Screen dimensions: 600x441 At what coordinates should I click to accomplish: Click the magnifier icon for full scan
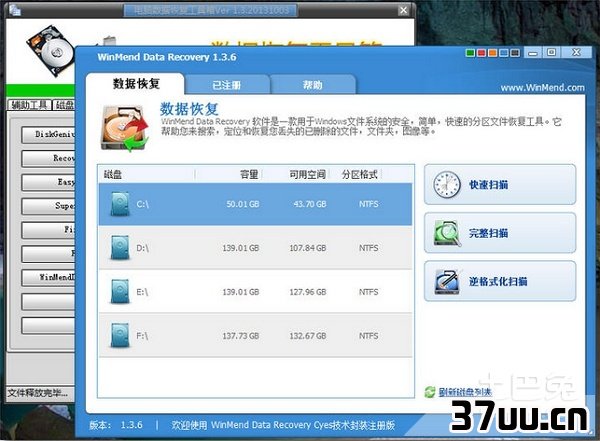point(447,233)
